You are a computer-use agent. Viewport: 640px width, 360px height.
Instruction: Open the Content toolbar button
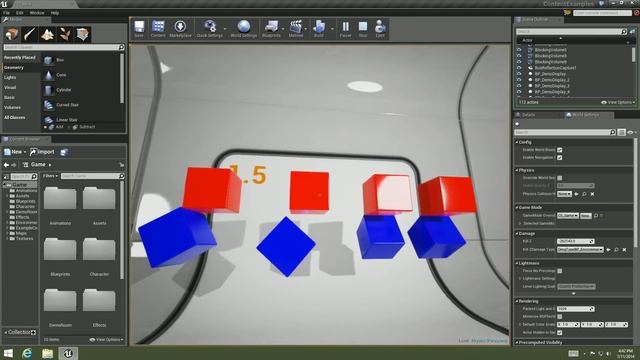(158, 29)
